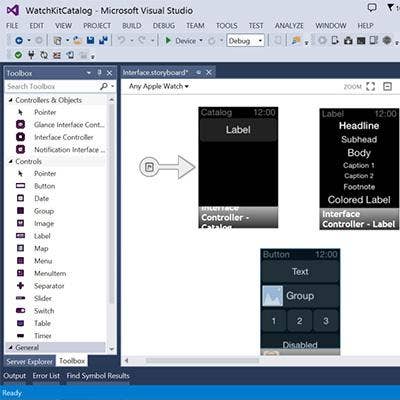Image resolution: width=400 pixels, height=400 pixels.
Task: Click the Undo toolbar icon
Action: point(121,41)
